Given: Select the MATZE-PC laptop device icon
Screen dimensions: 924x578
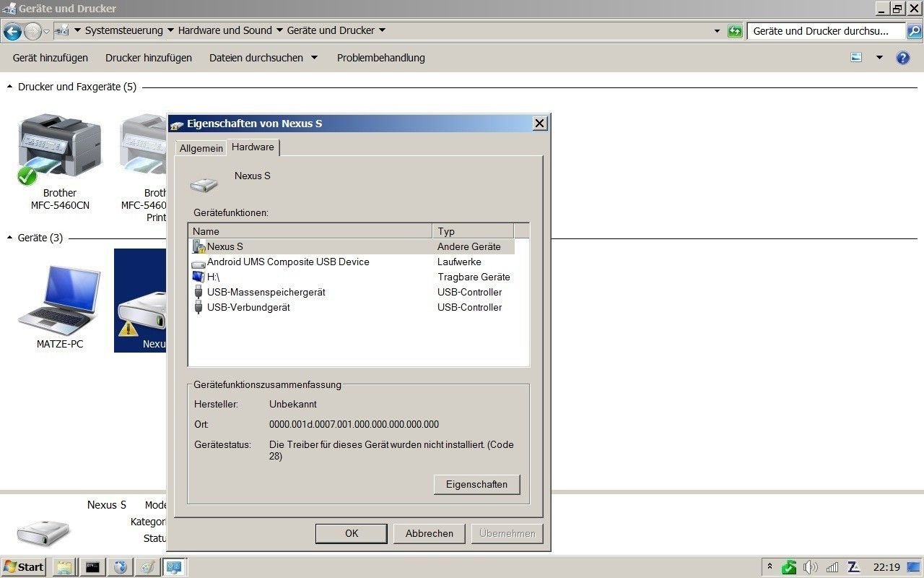Looking at the screenshot, I should click(59, 298).
